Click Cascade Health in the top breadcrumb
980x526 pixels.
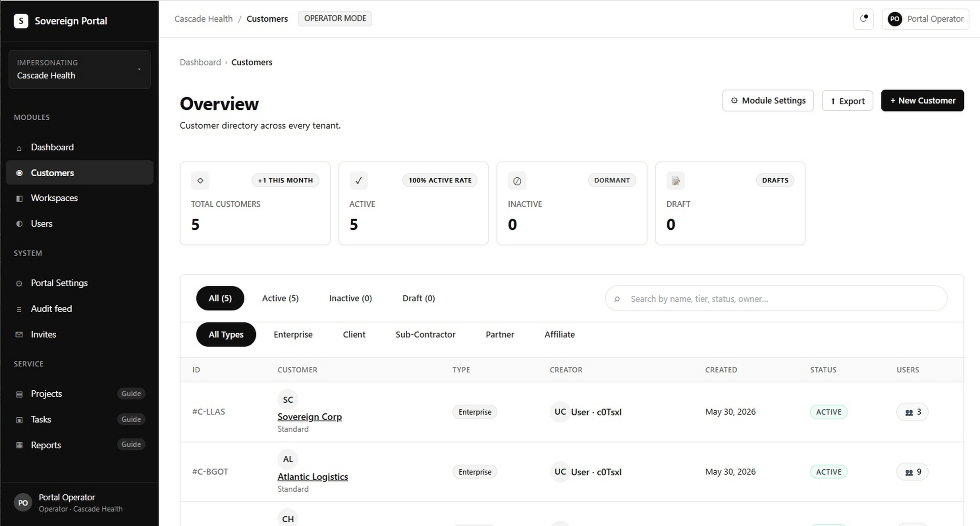(204, 19)
